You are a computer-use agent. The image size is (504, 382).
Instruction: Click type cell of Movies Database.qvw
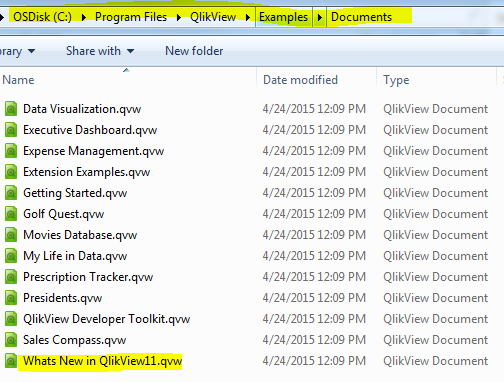(436, 235)
